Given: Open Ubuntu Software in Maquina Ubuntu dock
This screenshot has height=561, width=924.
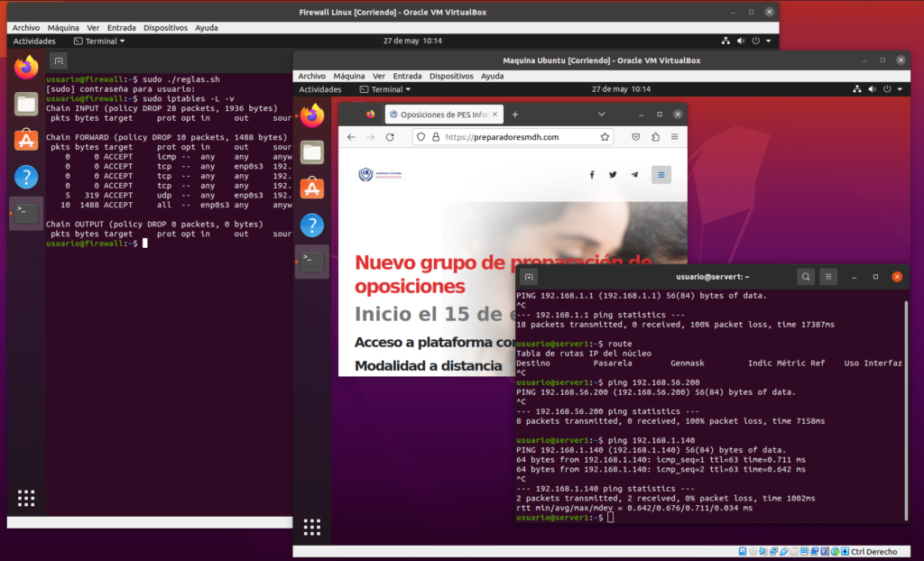Looking at the screenshot, I should click(x=311, y=189).
